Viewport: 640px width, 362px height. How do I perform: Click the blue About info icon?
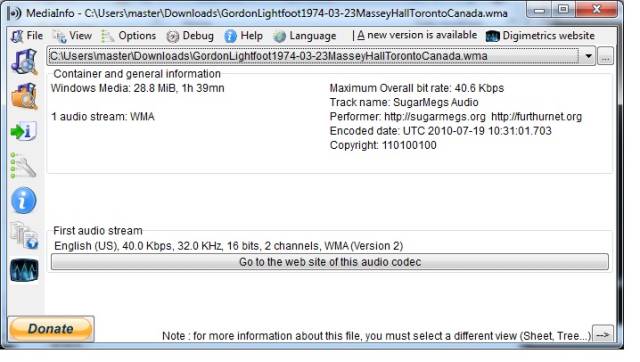coord(23,200)
